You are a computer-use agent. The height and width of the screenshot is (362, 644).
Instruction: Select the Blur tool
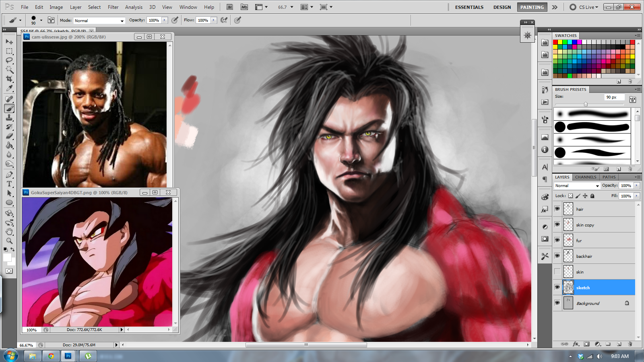(9, 154)
